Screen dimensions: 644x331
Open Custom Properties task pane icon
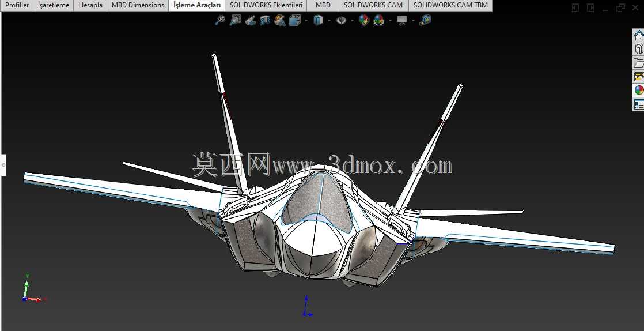(638, 104)
